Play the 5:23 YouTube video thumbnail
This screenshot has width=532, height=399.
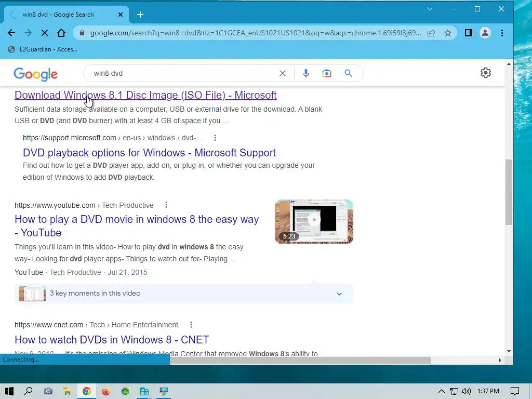(x=314, y=221)
